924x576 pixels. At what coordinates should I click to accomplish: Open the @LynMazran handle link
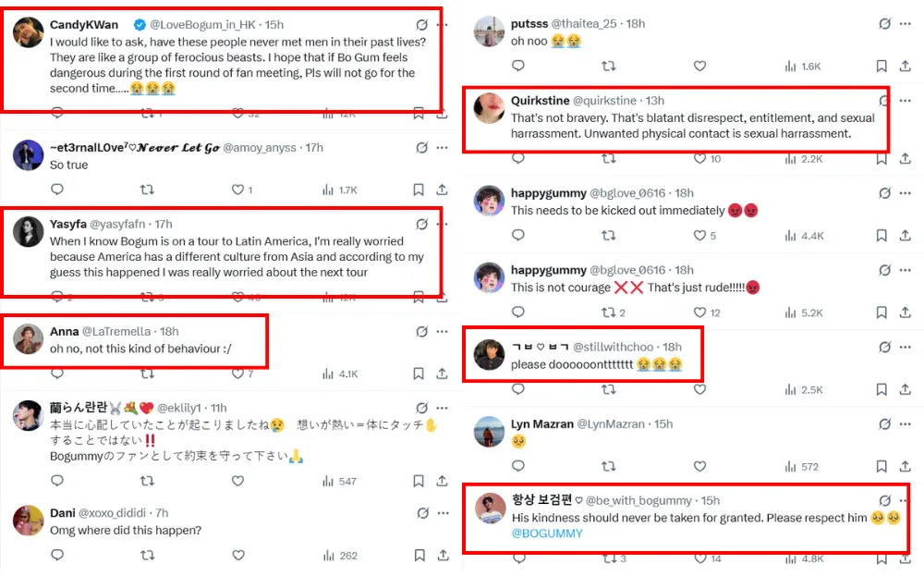pos(614,423)
